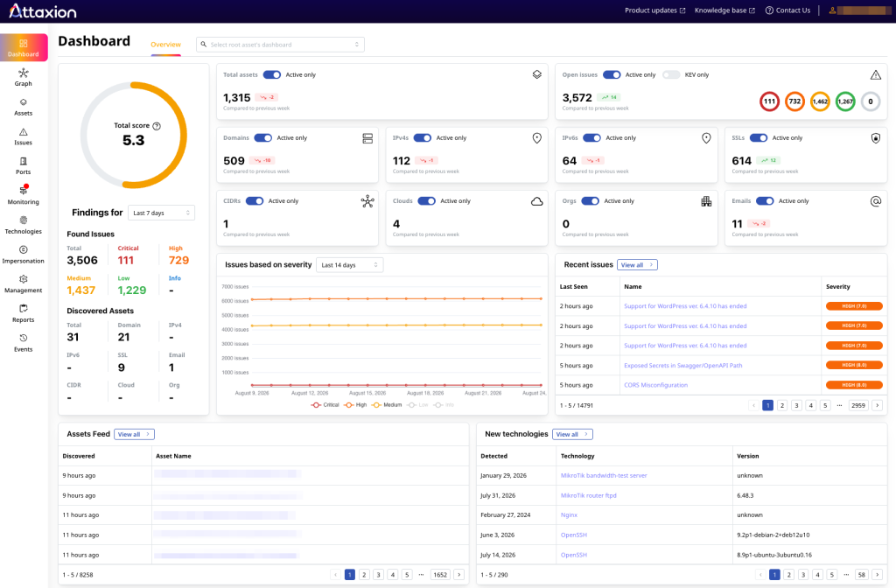Toggle Active only on CIDRs card
The image size is (896, 588).
[255, 201]
